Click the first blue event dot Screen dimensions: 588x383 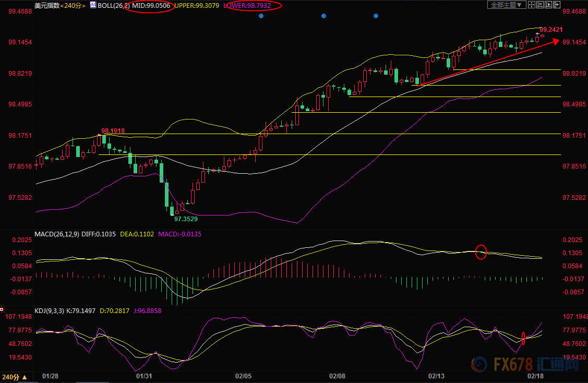pyautogui.click(x=261, y=16)
